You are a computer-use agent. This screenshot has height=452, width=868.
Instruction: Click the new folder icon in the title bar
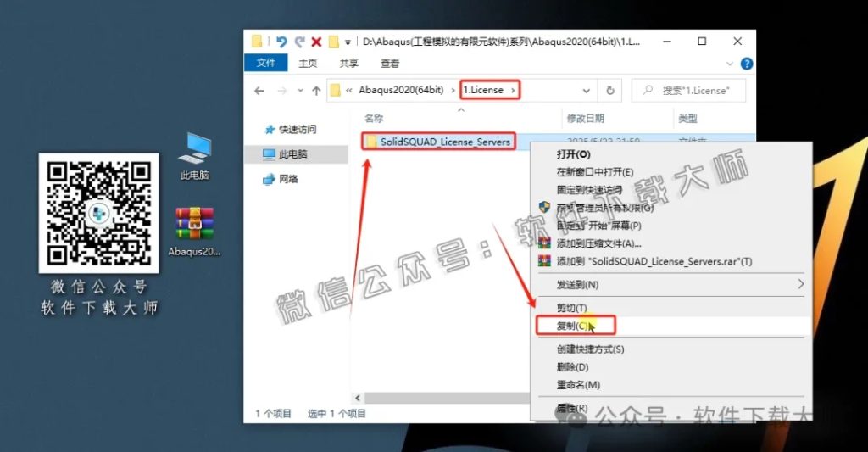(333, 42)
